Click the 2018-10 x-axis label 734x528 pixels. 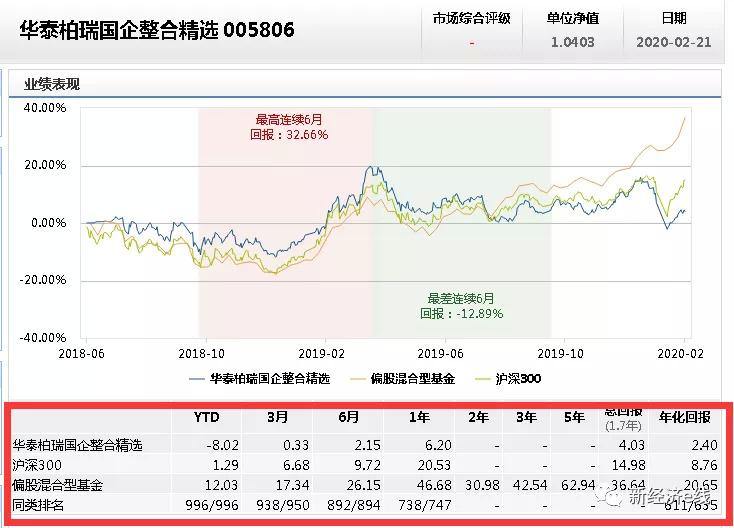[x=201, y=353]
